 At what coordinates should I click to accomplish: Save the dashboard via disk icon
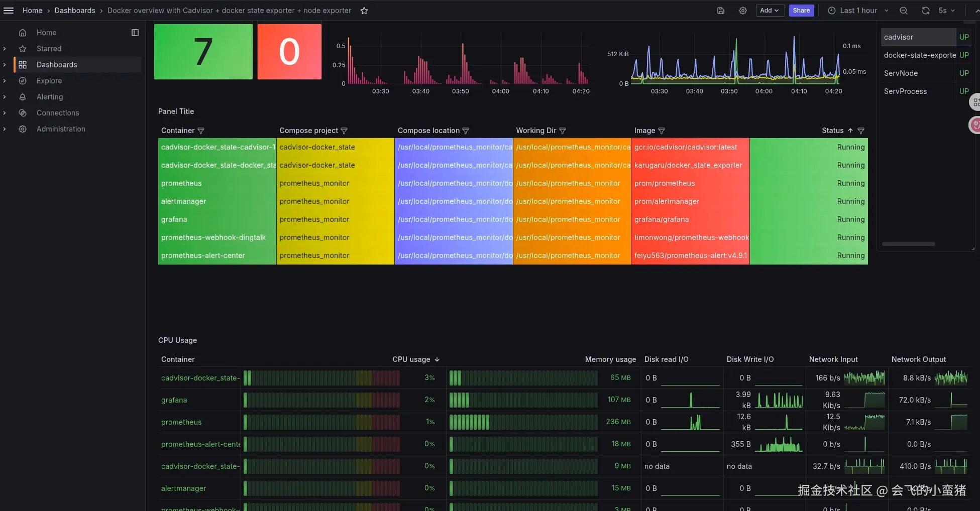pos(720,11)
